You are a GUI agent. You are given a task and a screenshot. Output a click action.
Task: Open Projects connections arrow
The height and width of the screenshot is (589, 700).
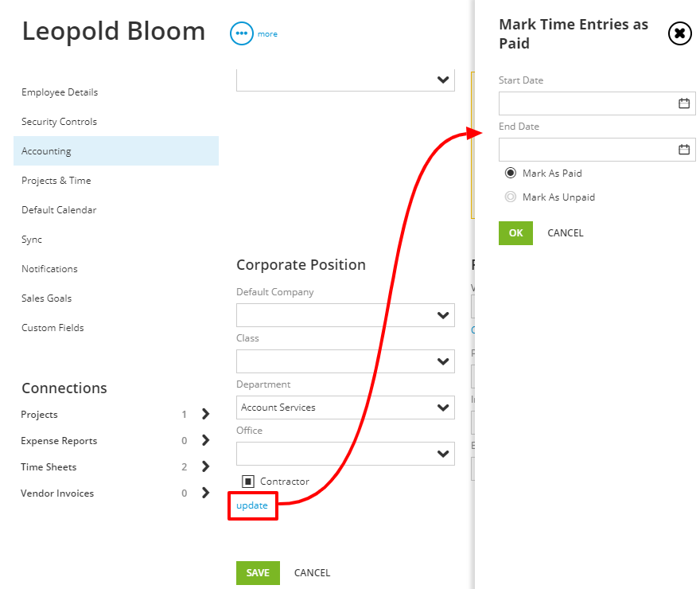tap(205, 414)
